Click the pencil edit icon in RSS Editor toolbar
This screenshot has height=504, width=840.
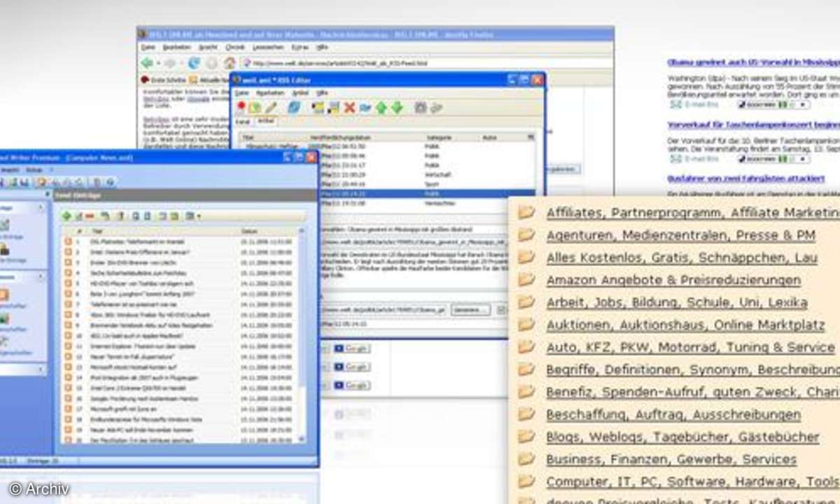click(270, 107)
